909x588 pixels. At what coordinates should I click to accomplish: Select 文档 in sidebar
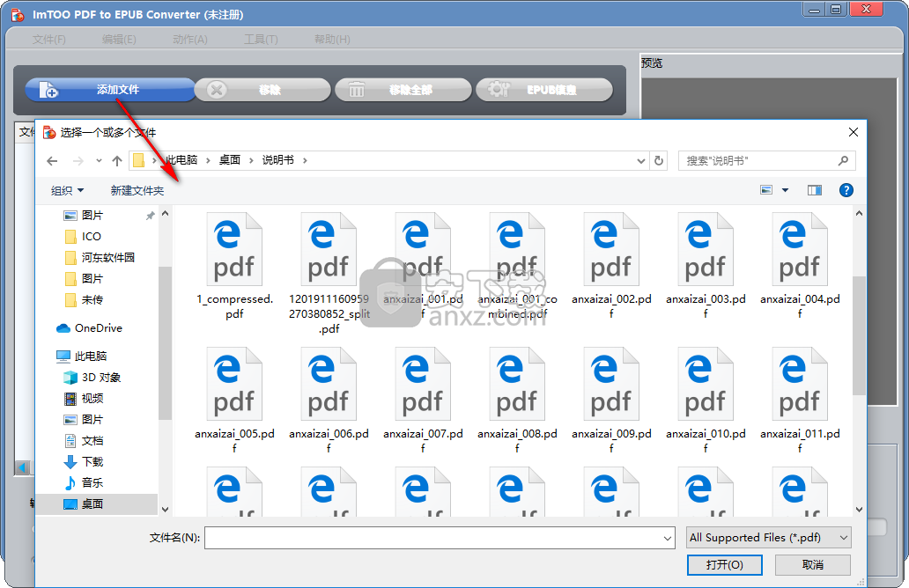click(x=92, y=440)
